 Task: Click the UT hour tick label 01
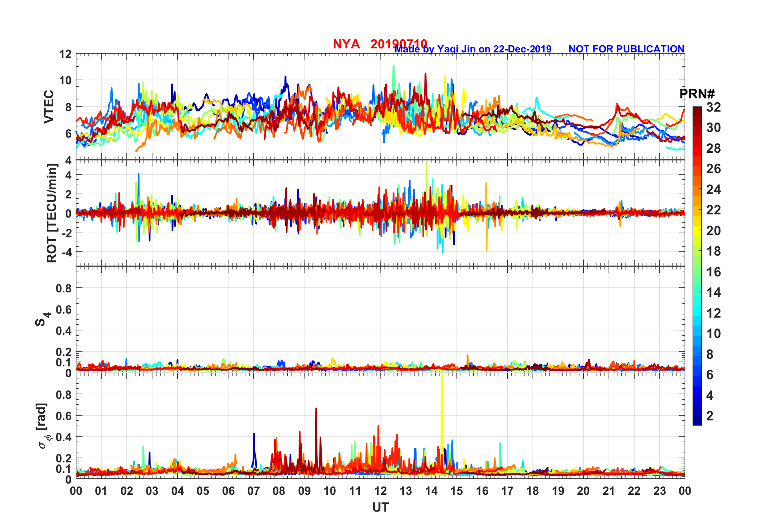pos(101,491)
